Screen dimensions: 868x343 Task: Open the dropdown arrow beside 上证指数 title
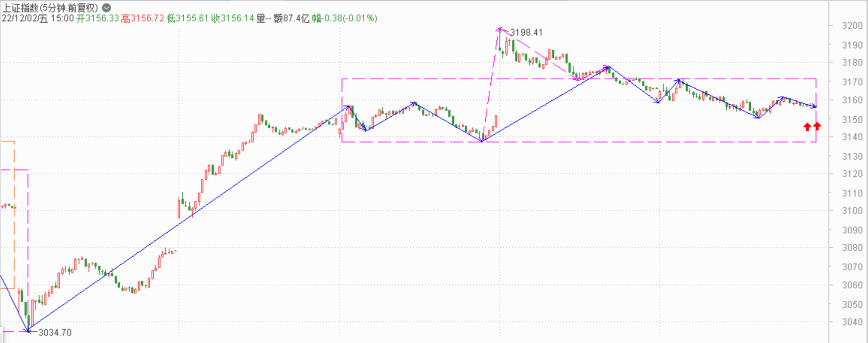[107, 8]
